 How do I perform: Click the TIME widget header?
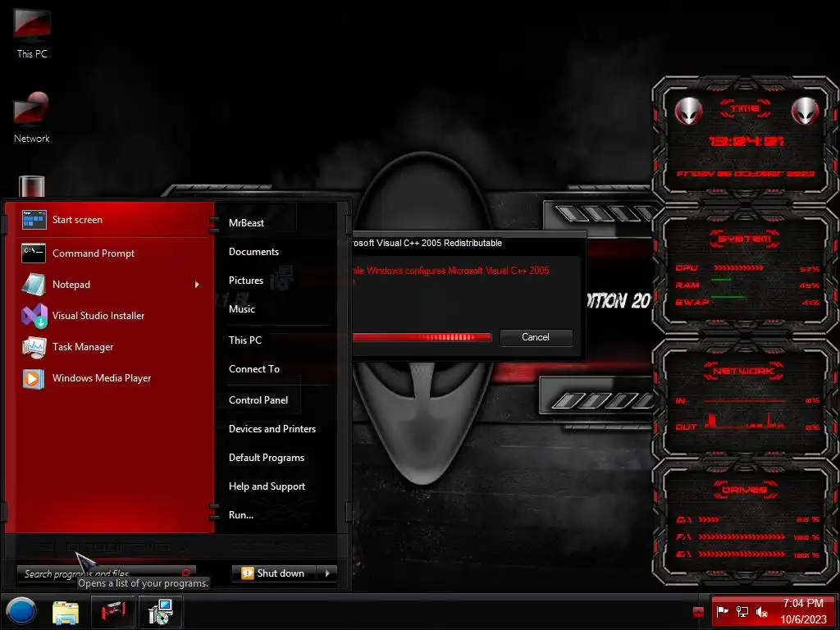(x=745, y=109)
